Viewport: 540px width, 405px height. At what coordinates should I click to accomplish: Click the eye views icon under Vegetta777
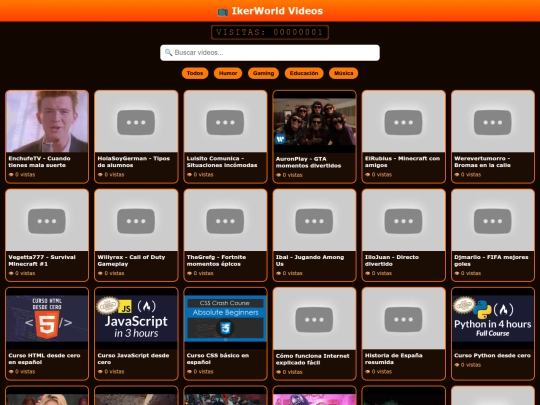click(x=11, y=273)
